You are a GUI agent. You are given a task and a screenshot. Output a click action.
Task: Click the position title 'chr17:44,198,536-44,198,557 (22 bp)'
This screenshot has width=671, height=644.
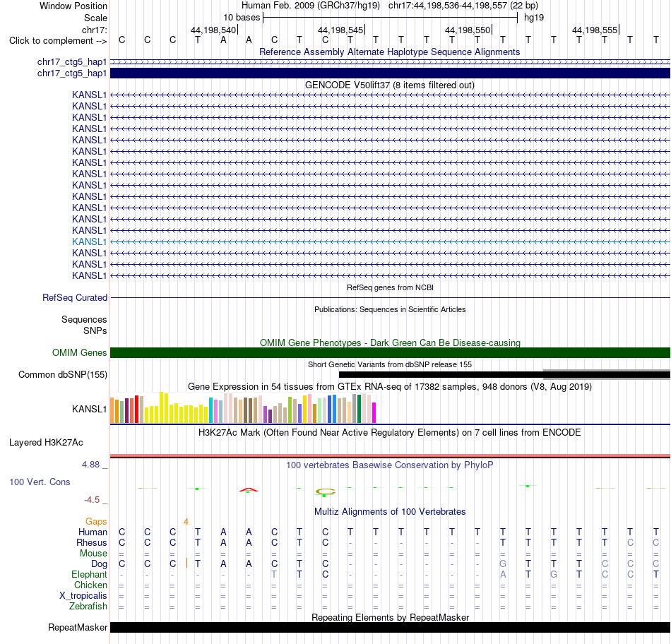pos(463,6)
